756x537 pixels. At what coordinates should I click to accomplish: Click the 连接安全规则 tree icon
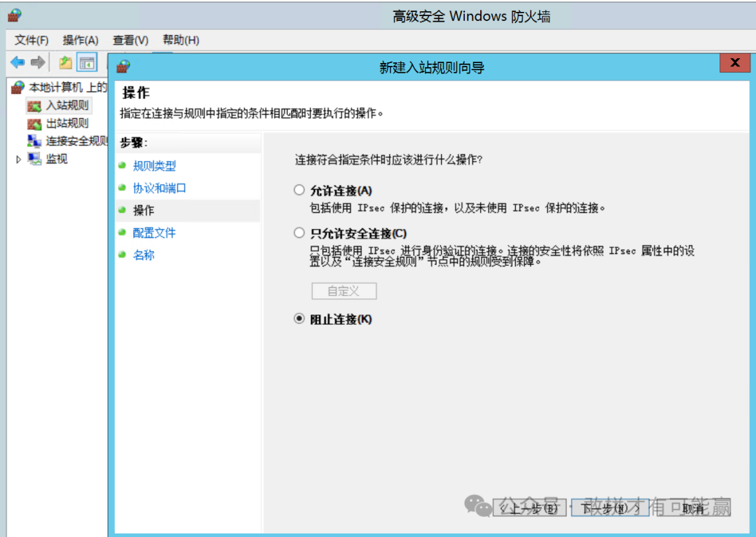point(34,141)
